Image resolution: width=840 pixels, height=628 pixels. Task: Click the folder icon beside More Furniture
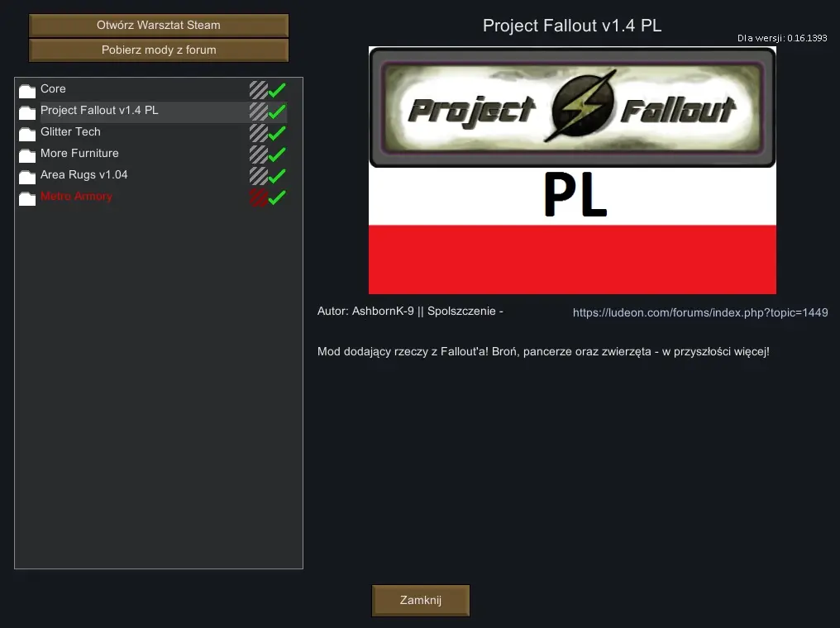[x=27, y=155]
